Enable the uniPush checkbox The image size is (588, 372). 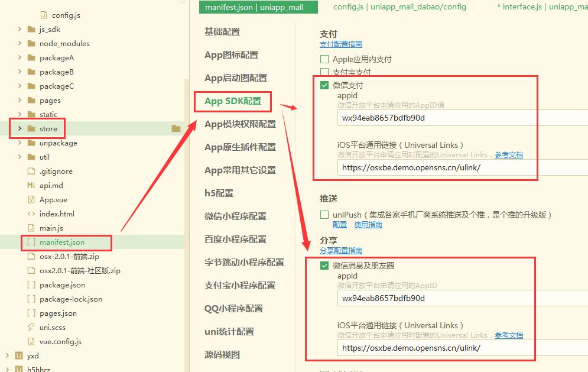[x=324, y=215]
